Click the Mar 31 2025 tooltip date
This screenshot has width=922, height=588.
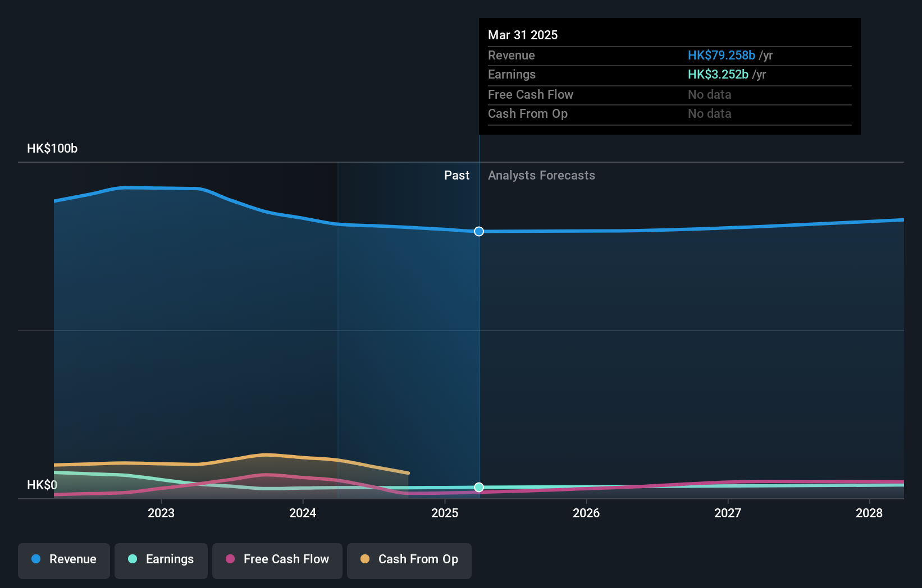coord(523,35)
